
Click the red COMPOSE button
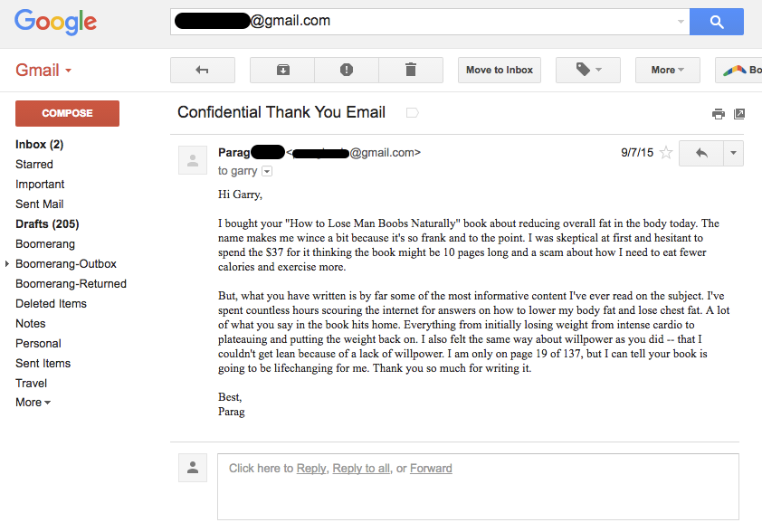[x=67, y=113]
